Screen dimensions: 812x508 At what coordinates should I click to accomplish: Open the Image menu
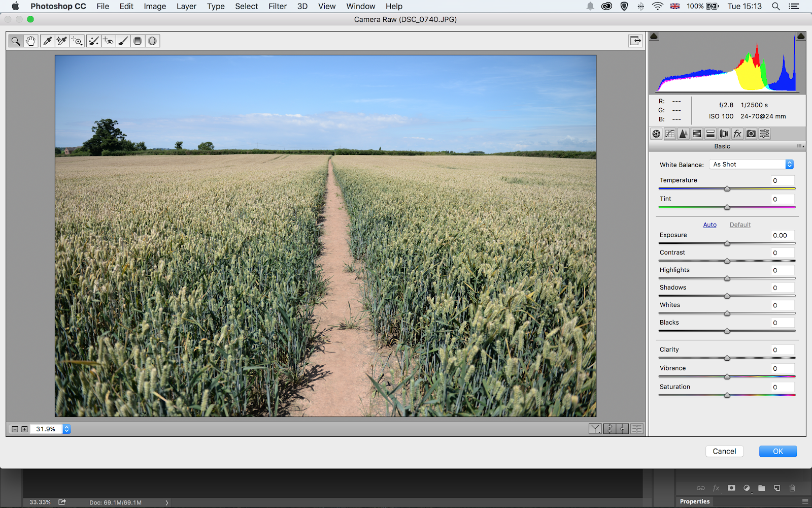(155, 6)
